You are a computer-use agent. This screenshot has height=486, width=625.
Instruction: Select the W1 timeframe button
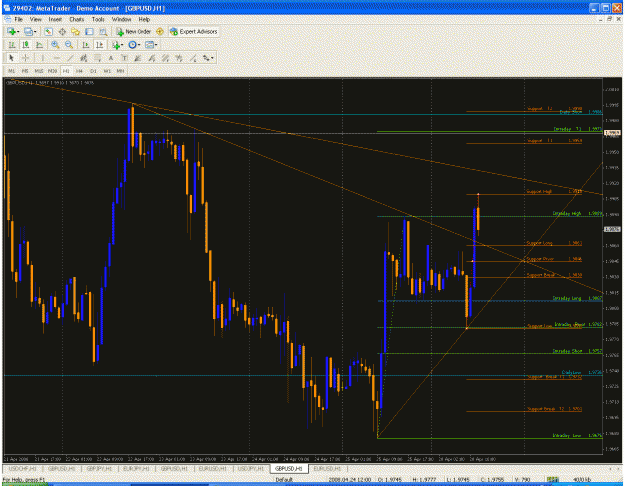click(x=107, y=71)
